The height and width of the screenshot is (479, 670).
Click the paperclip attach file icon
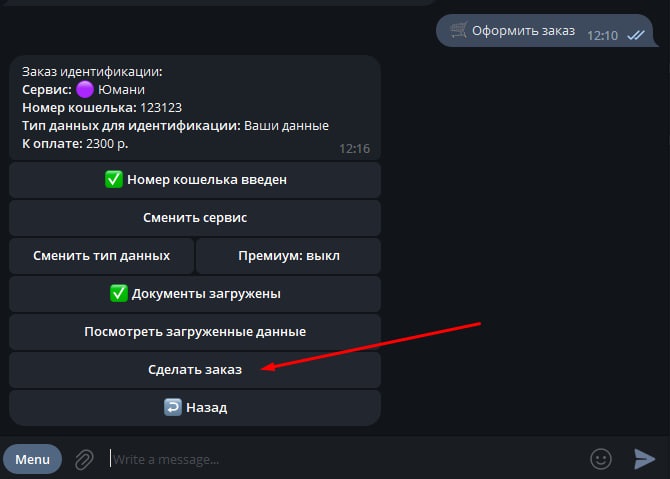tap(85, 459)
